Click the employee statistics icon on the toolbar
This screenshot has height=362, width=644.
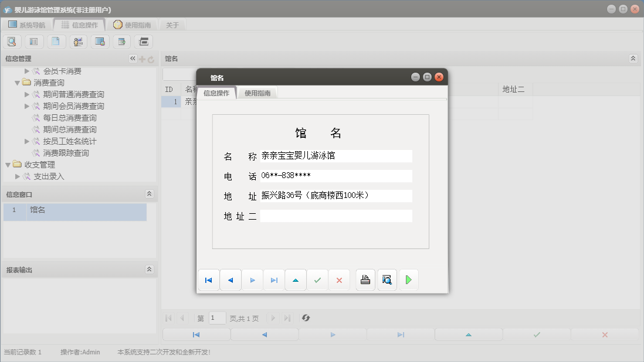click(x=77, y=42)
